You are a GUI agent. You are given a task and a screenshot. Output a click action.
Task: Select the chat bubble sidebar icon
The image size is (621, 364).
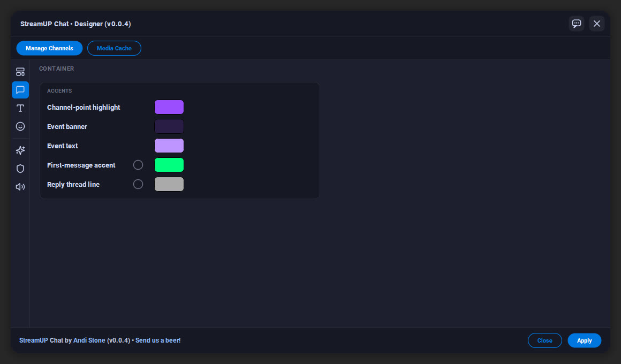click(20, 90)
